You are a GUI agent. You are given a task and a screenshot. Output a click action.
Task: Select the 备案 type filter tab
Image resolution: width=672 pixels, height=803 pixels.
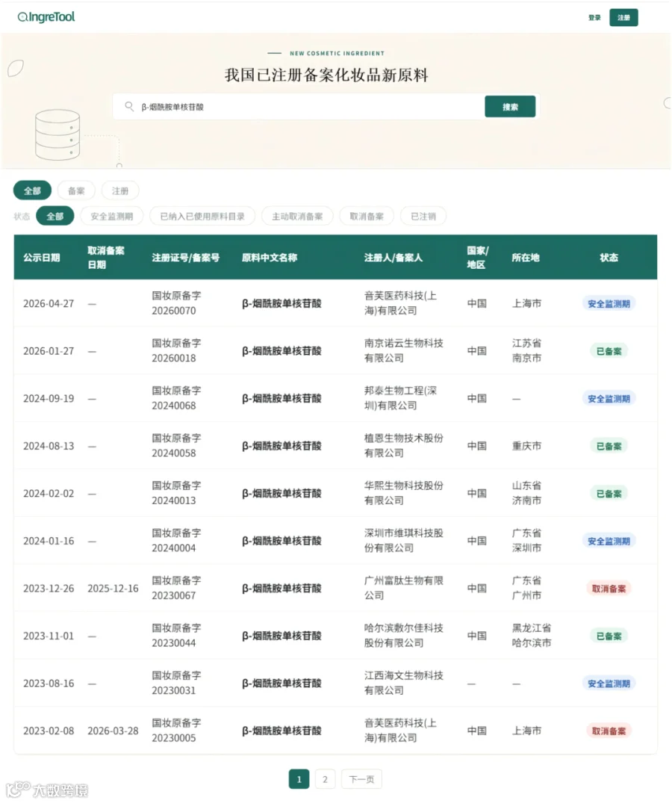click(x=76, y=190)
